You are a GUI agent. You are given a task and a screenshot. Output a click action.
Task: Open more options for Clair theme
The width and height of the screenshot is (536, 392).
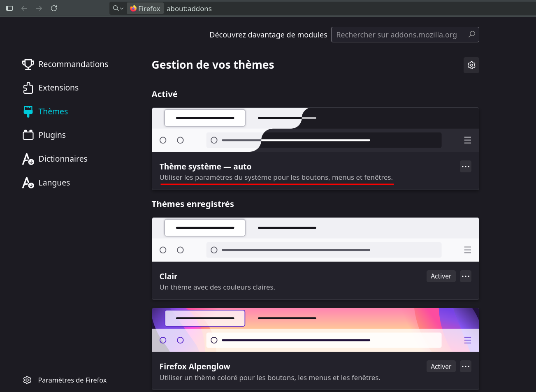click(466, 276)
